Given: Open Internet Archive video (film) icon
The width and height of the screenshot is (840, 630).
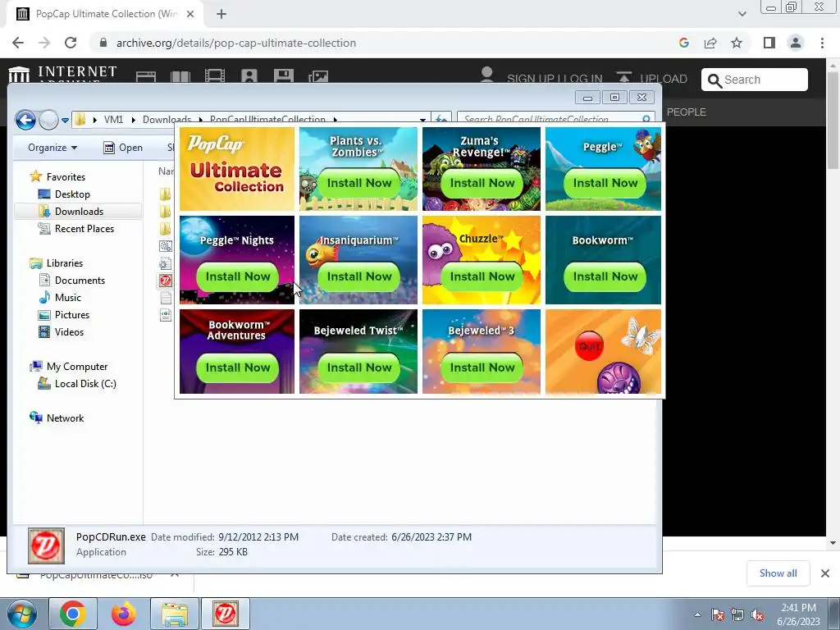Looking at the screenshot, I should [x=215, y=76].
